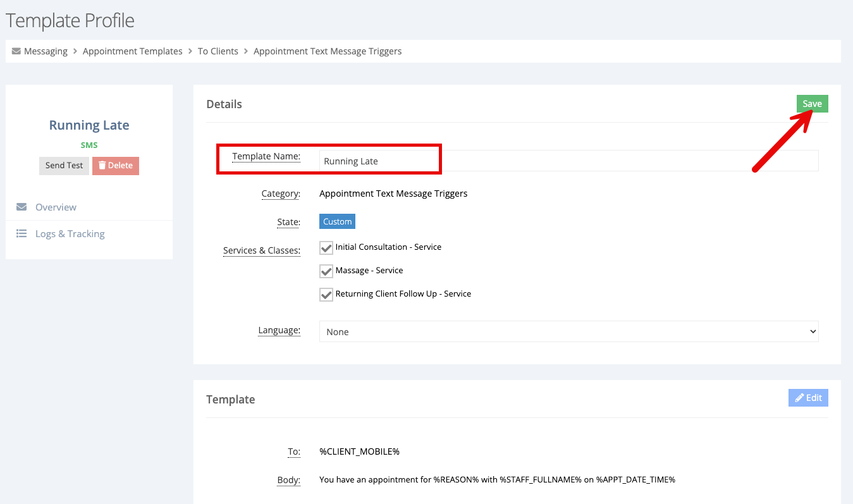Image resolution: width=853 pixels, height=504 pixels.
Task: Click the envelope icon next to Overview
Action: [21, 207]
